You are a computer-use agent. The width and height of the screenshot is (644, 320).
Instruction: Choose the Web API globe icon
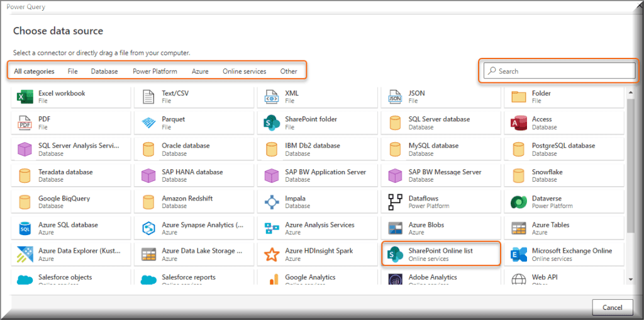pos(518,279)
